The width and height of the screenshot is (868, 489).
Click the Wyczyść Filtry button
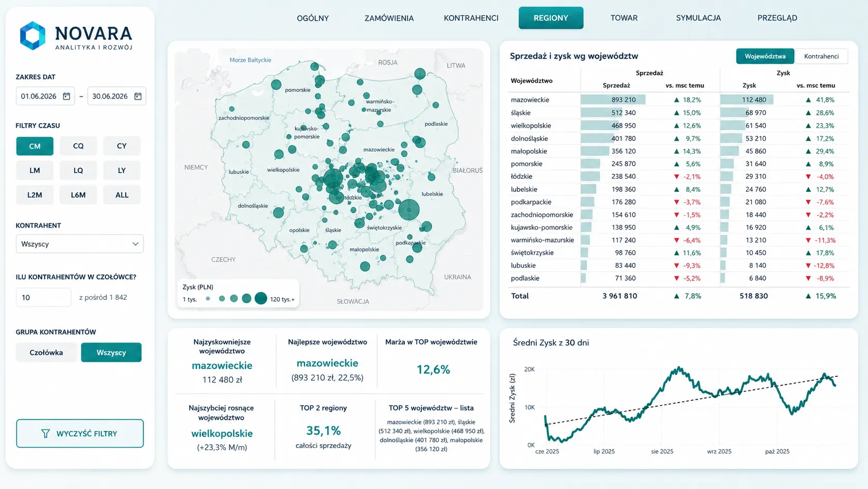(x=80, y=433)
